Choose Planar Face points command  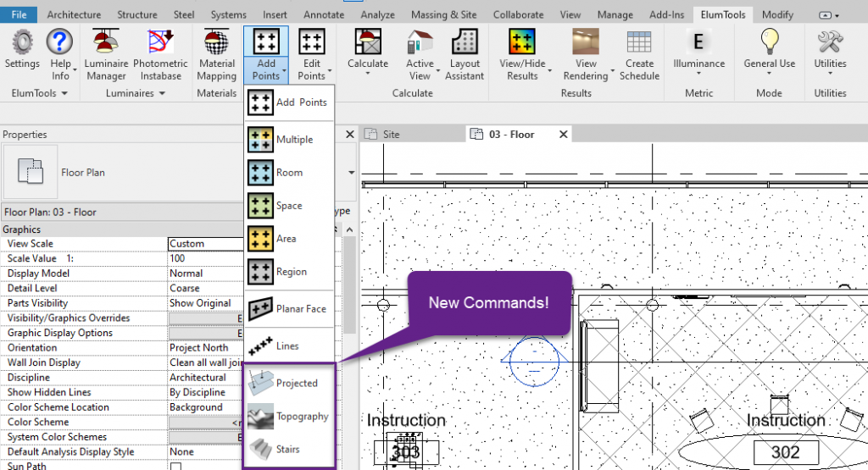(289, 309)
